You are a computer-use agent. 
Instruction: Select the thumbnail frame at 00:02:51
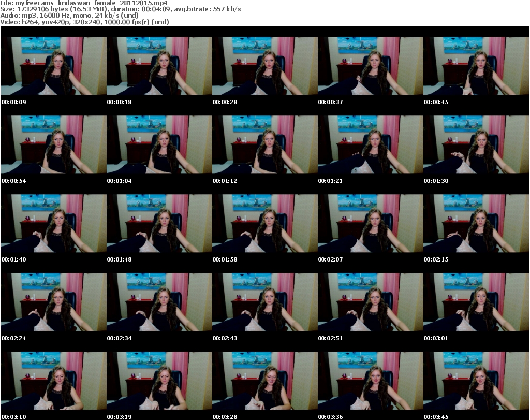[371, 302]
